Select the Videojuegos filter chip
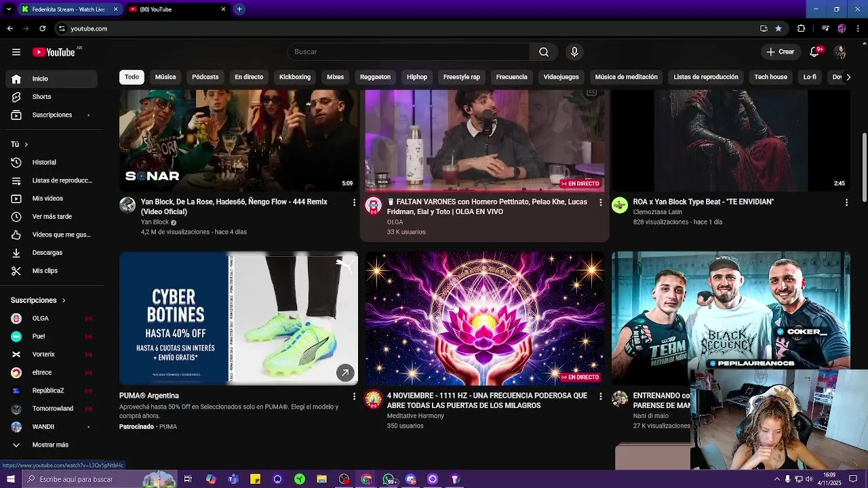 pos(561,77)
